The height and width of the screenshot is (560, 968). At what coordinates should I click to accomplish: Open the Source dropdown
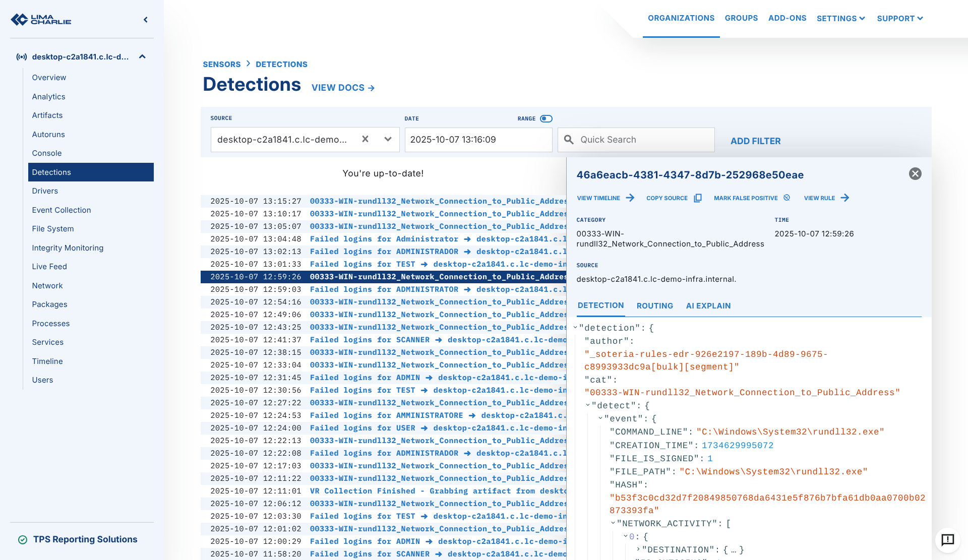click(388, 140)
